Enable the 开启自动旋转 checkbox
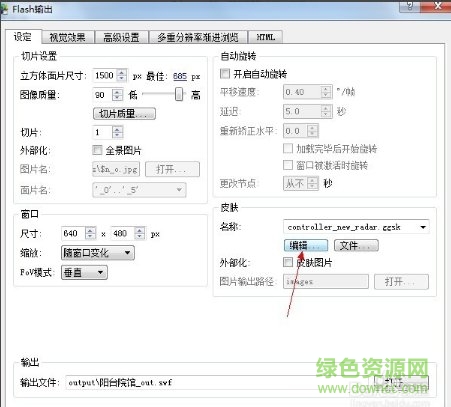Viewport: 451px width, 407px height. [225, 73]
